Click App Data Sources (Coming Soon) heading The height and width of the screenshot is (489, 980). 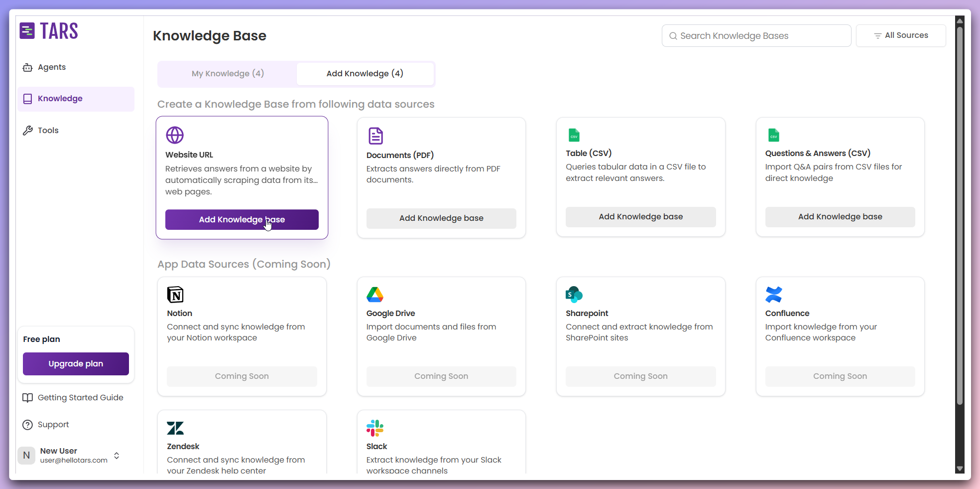(244, 264)
